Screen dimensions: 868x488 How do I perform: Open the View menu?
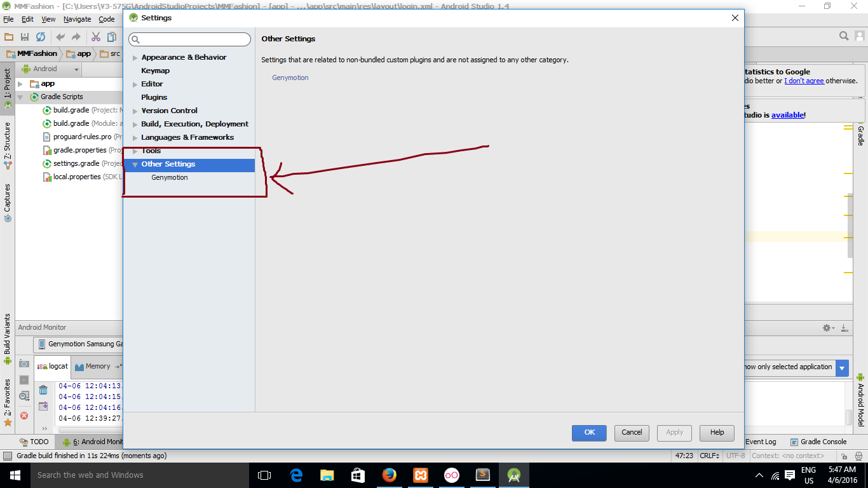point(48,19)
